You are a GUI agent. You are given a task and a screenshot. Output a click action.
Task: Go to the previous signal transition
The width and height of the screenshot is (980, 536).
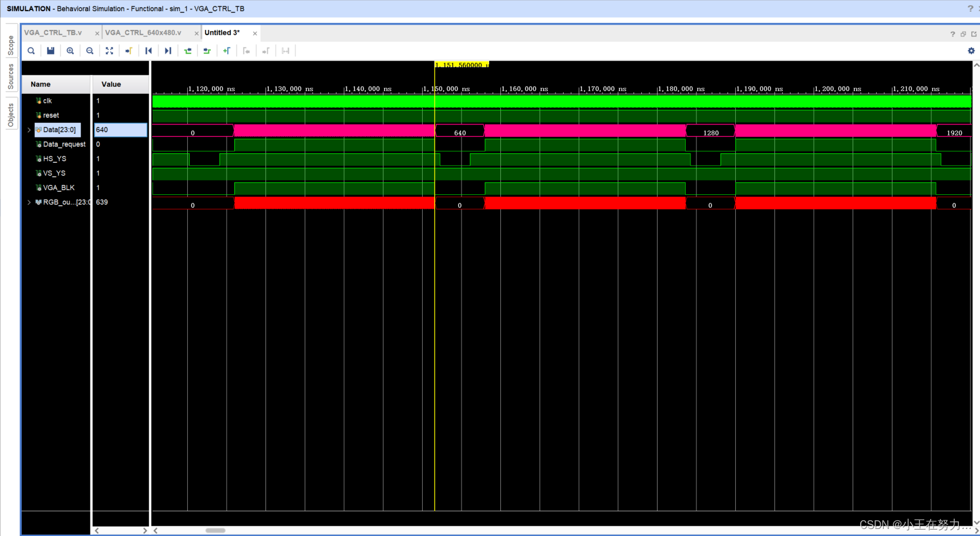tap(188, 51)
